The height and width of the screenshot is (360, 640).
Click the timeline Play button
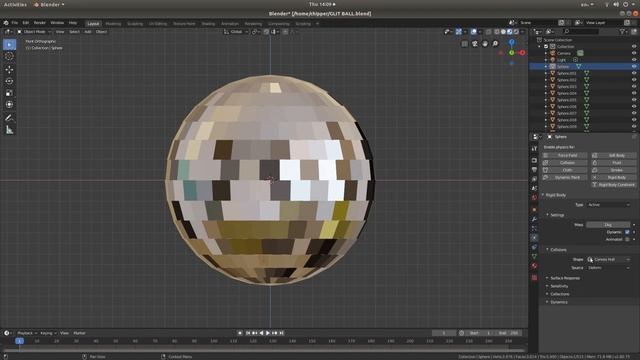click(268, 333)
